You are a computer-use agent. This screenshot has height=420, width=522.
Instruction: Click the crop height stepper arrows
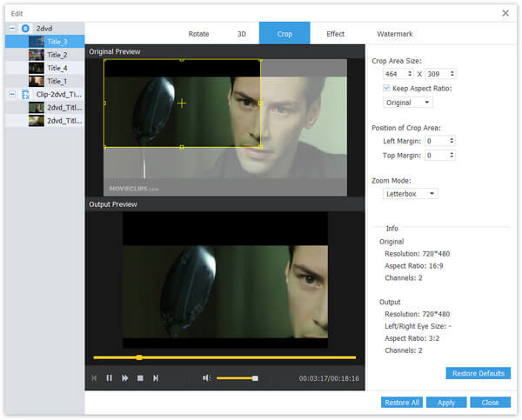pos(452,74)
